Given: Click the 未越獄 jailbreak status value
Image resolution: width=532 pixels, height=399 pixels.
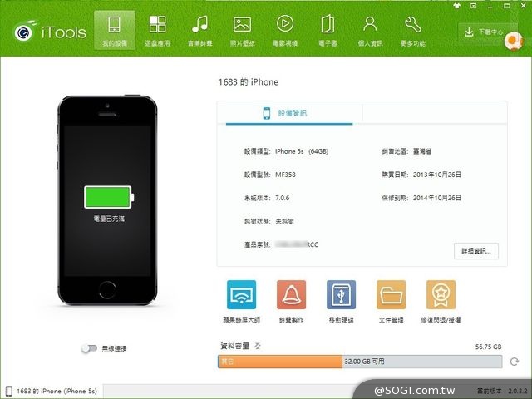Looking at the screenshot, I should (x=284, y=222).
